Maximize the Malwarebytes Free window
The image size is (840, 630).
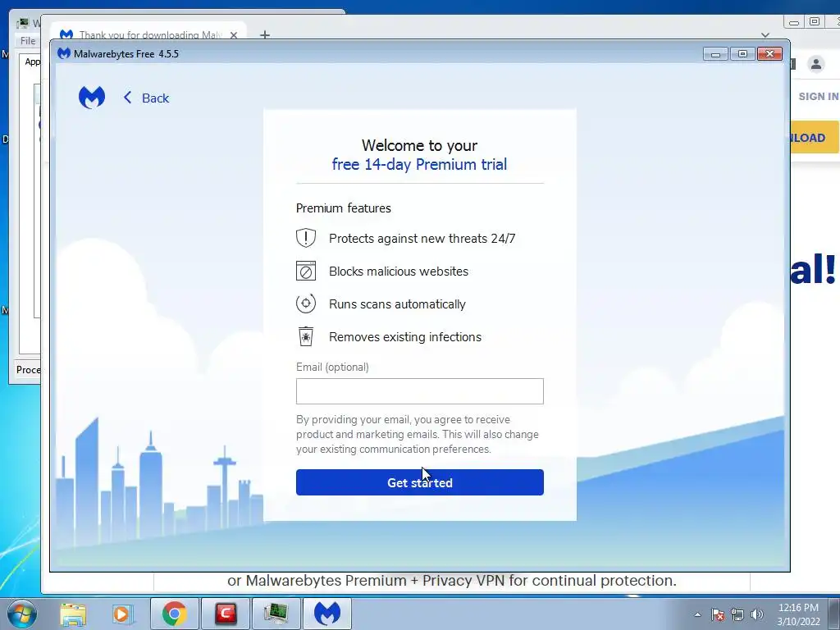coord(742,53)
